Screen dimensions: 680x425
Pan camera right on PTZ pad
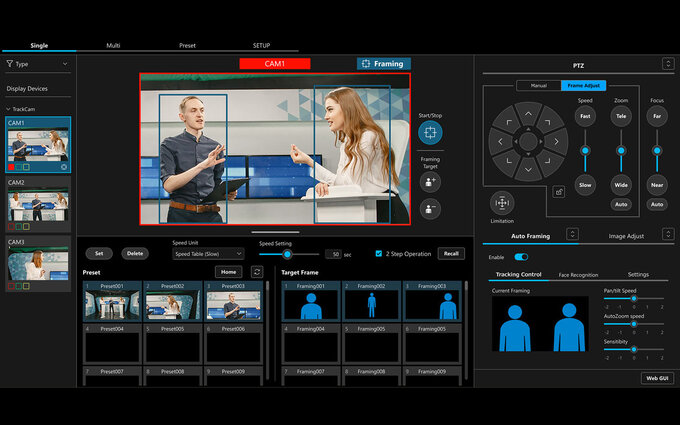pos(556,141)
